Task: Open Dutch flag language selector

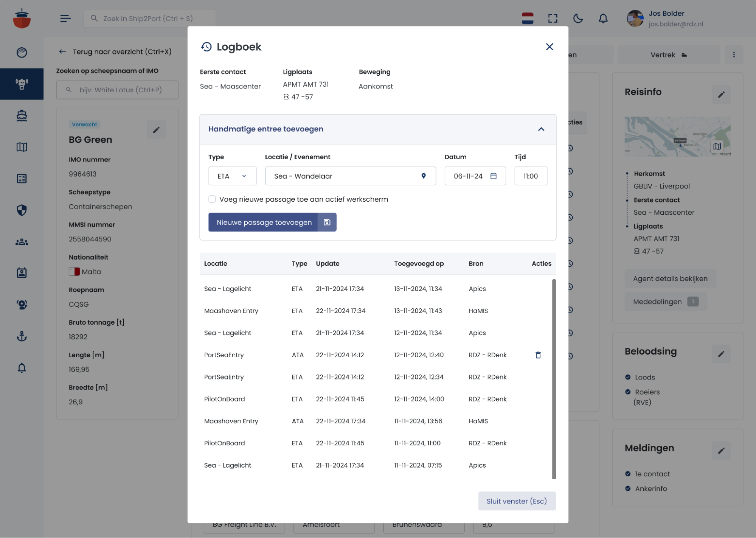Action: 527,18
